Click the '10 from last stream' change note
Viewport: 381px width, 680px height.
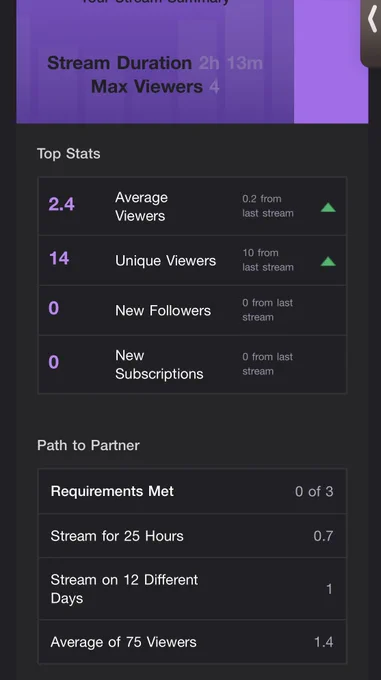[268, 260]
